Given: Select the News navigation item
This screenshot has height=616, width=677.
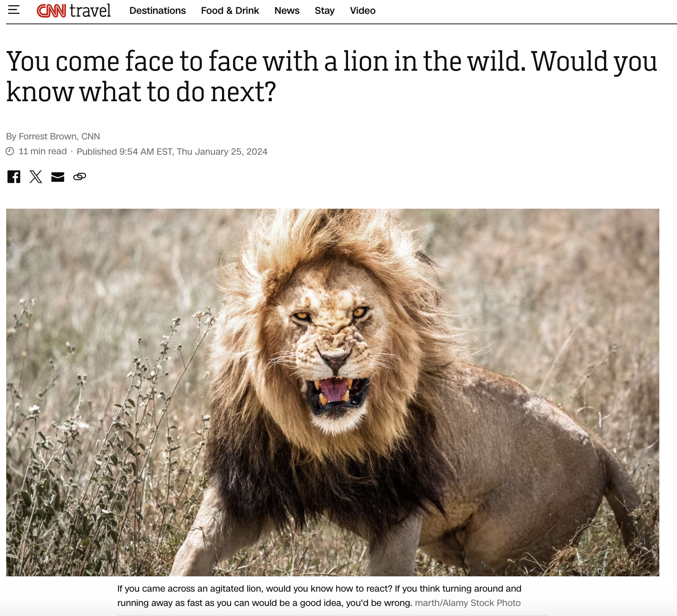Looking at the screenshot, I should (287, 11).
